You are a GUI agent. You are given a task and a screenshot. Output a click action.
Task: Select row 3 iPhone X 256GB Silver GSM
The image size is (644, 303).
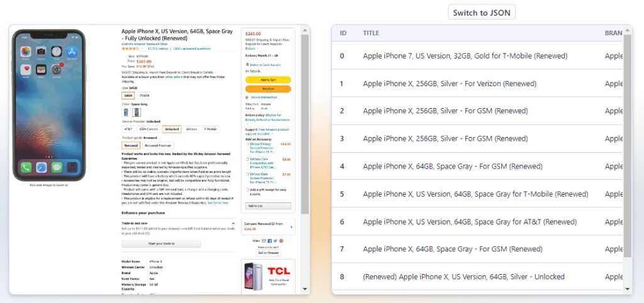click(x=477, y=139)
